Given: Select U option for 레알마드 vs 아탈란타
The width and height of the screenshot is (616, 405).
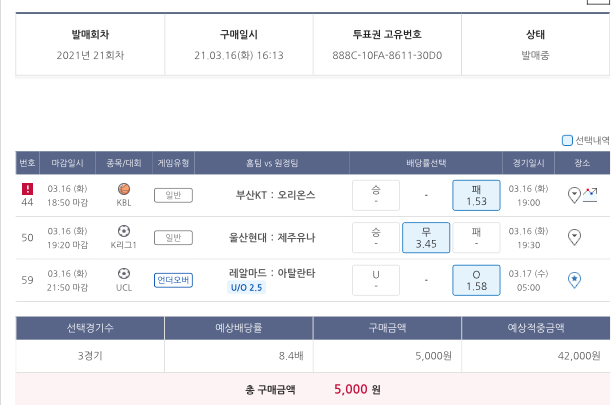Looking at the screenshot, I should coord(376,279).
